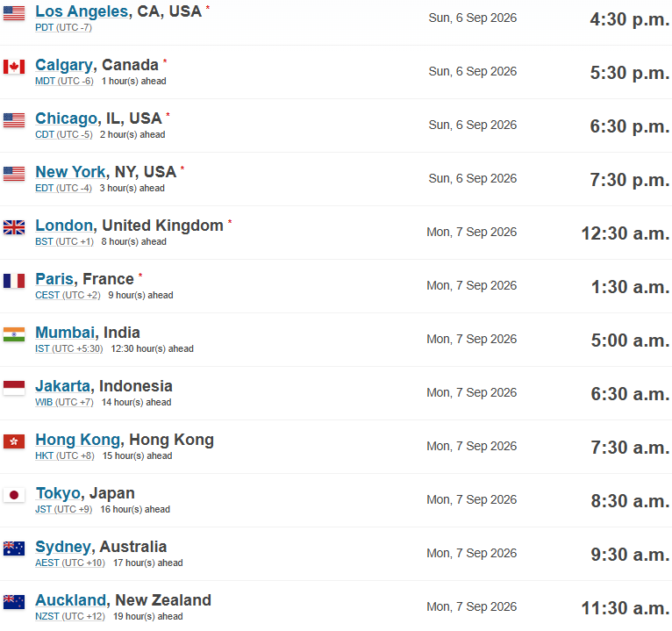Viewport: 672px width, 631px height.
Task: Open the IST (UTC +5:30) time zone link
Action: (x=69, y=349)
